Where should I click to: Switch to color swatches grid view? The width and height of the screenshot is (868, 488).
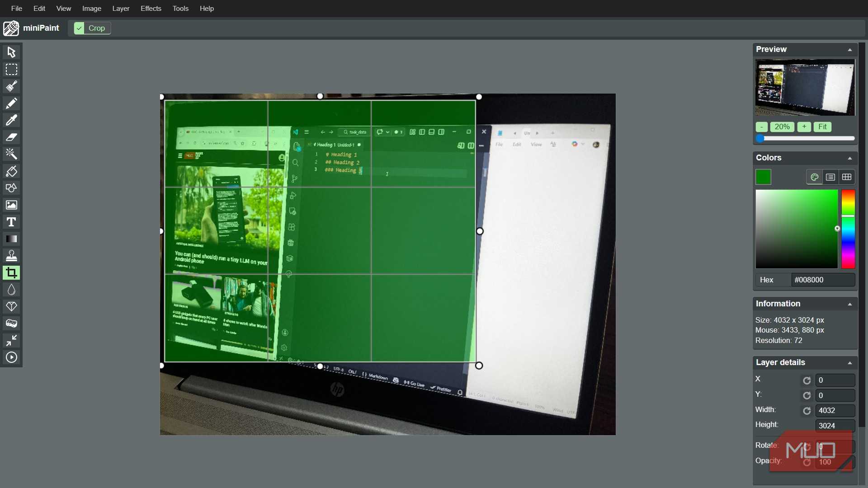(847, 177)
